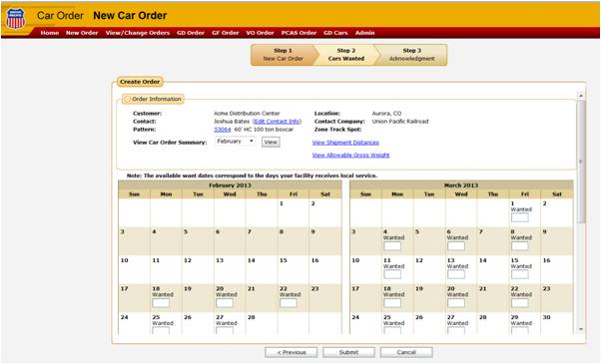Click the Submit button
This screenshot has height=364, width=601.
coord(348,352)
